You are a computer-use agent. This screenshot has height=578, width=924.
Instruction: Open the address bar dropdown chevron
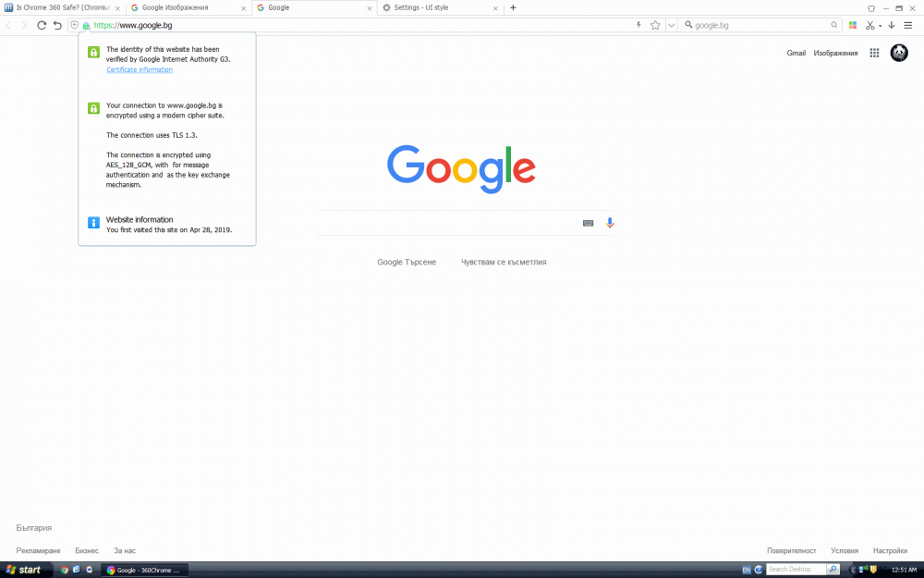tap(671, 25)
